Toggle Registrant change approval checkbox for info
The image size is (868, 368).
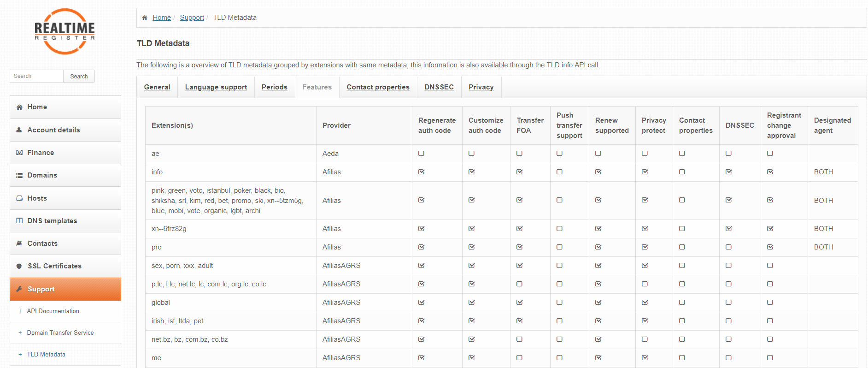(770, 172)
